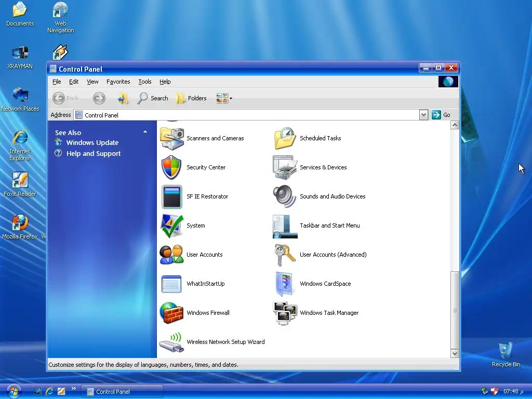Select the XRAYMAN computer desktop icon
The height and width of the screenshot is (399, 532).
pos(20,57)
